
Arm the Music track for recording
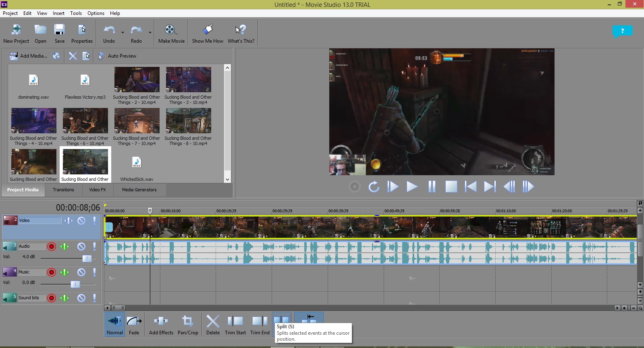(x=51, y=272)
